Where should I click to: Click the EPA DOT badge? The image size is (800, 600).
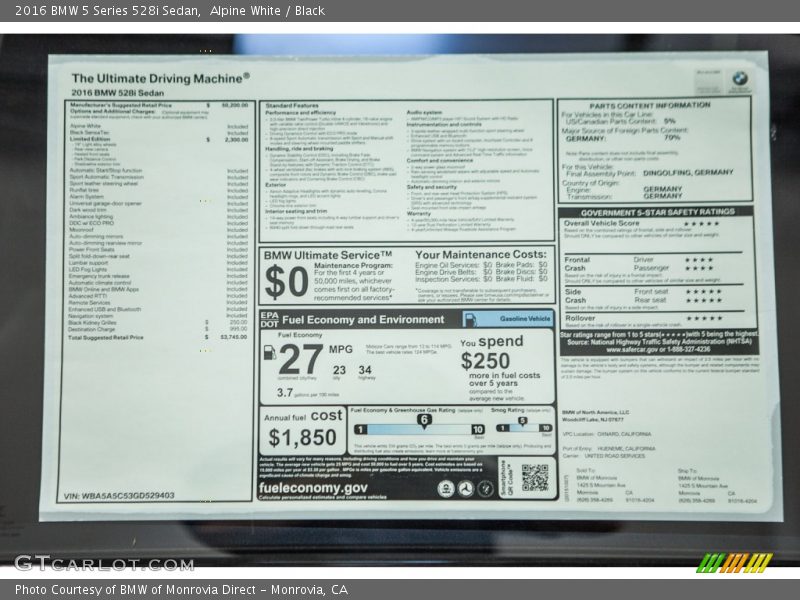(x=270, y=319)
